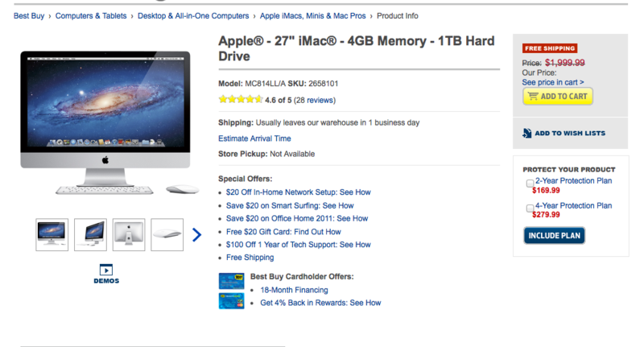644x347 pixels.
Task: Open Save $20 on Smart Surfing offer
Action: pyautogui.click(x=290, y=206)
